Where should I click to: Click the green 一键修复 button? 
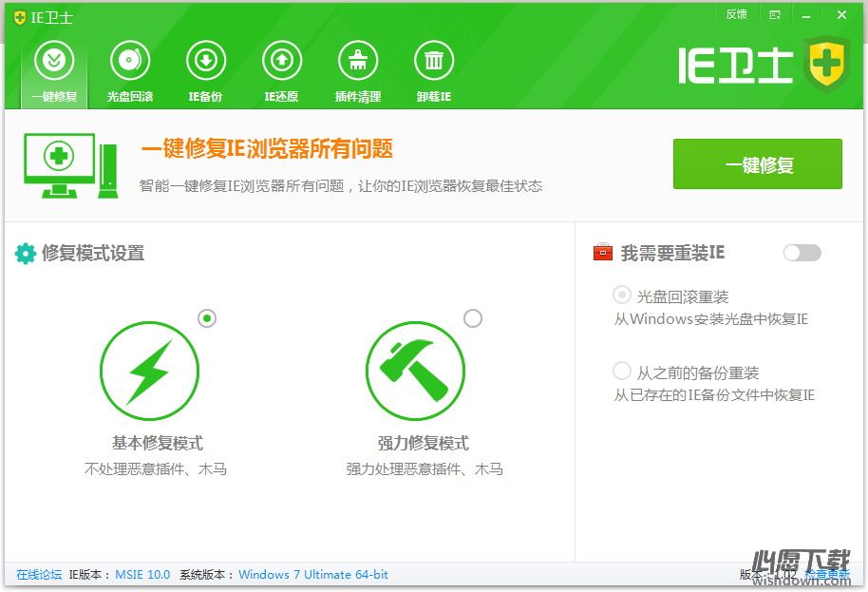[x=757, y=164]
